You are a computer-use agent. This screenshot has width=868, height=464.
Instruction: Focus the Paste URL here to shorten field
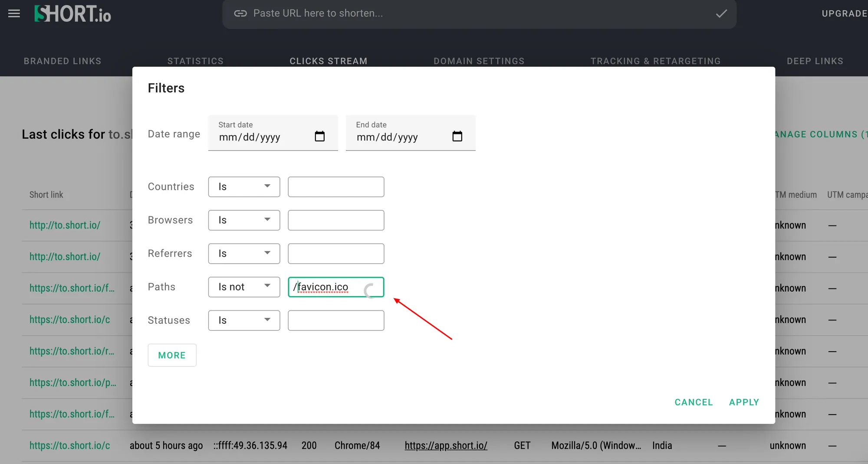click(x=479, y=13)
